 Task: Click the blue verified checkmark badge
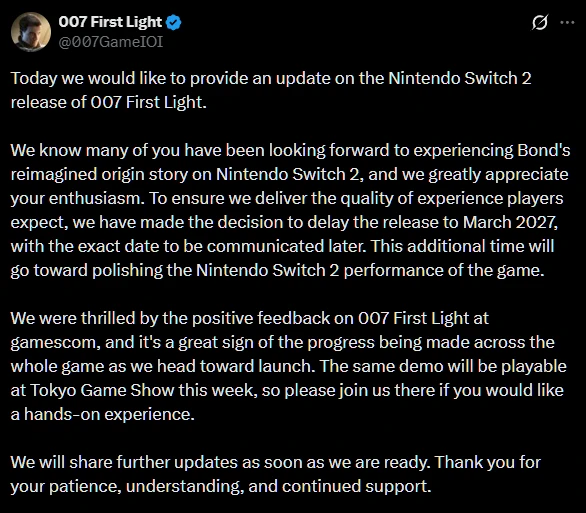coord(173,22)
